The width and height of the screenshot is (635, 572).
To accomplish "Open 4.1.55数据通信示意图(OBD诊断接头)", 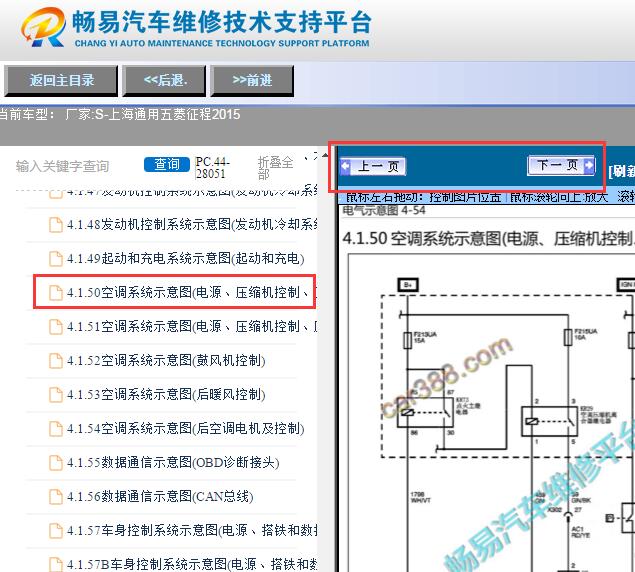I will pos(173,463).
